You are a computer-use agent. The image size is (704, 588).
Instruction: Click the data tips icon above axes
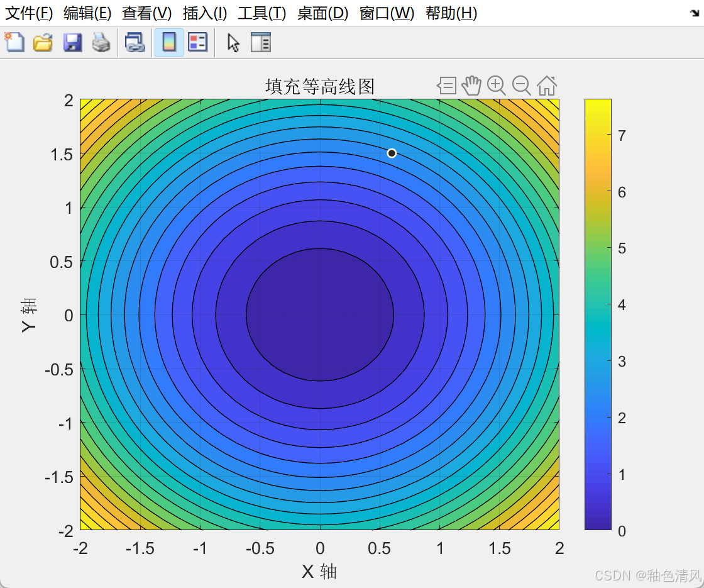447,86
